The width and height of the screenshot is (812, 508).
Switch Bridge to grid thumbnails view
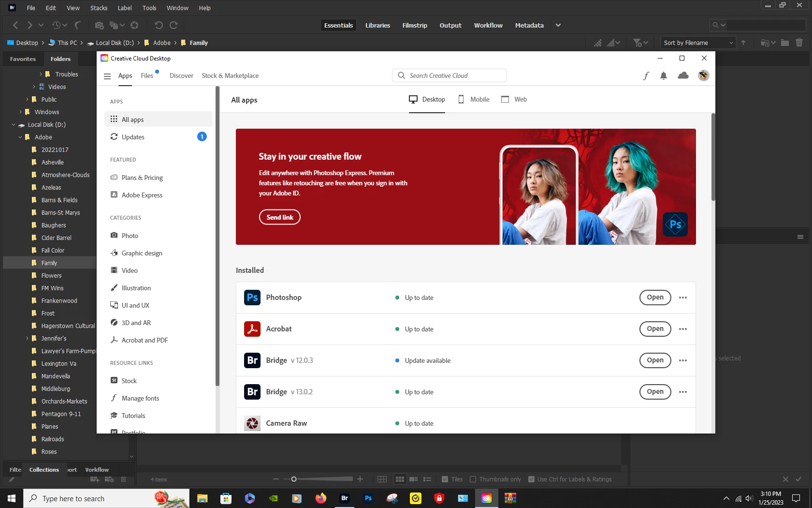point(400,479)
